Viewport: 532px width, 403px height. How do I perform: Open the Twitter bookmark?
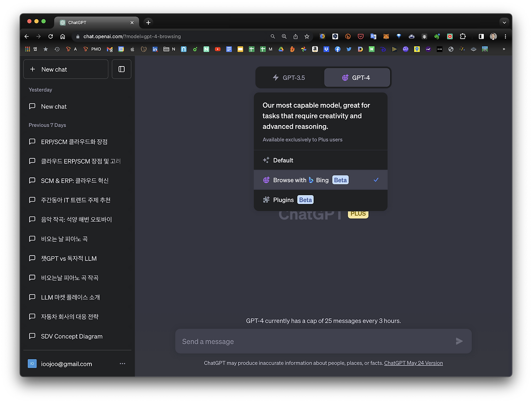[x=349, y=49]
